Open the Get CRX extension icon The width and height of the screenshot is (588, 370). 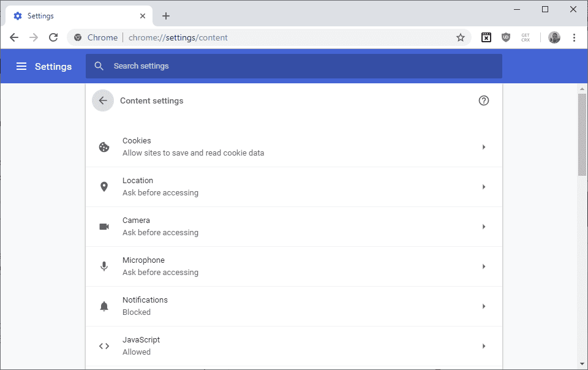tap(526, 37)
